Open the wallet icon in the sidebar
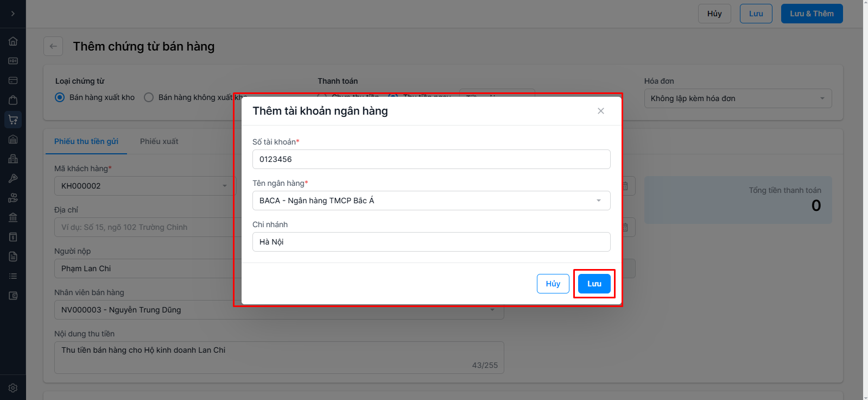 click(13, 296)
